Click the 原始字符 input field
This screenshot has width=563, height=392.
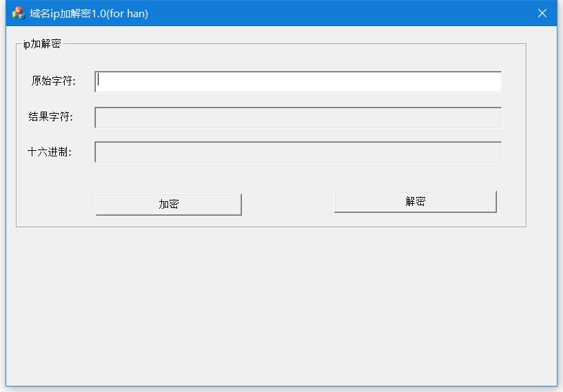pyautogui.click(x=298, y=82)
